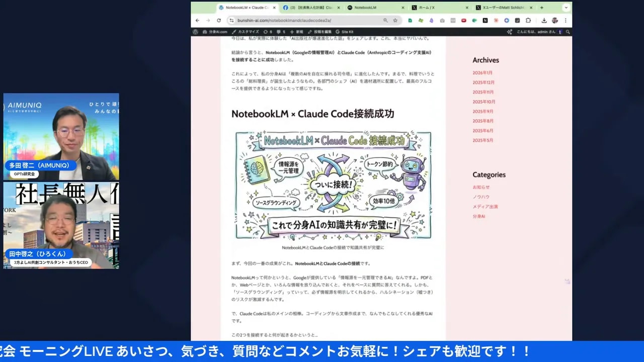Click the YouTube extension icon

[x=463, y=20]
